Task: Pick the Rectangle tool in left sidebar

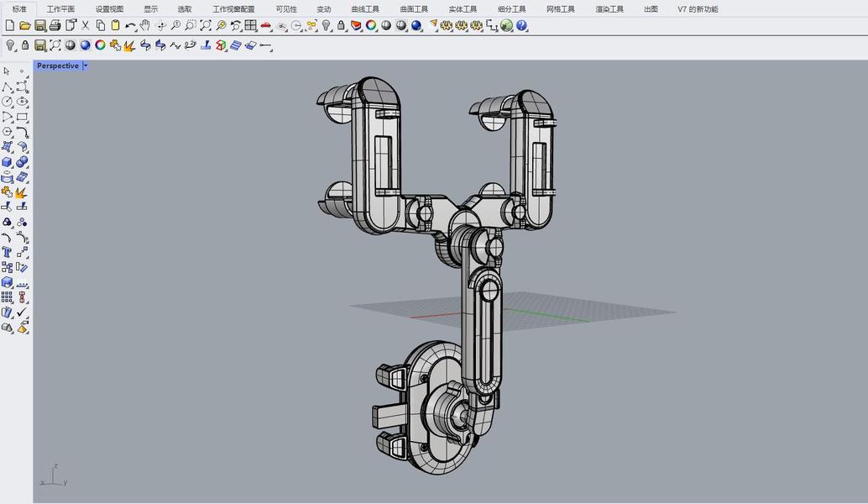Action: click(x=22, y=117)
